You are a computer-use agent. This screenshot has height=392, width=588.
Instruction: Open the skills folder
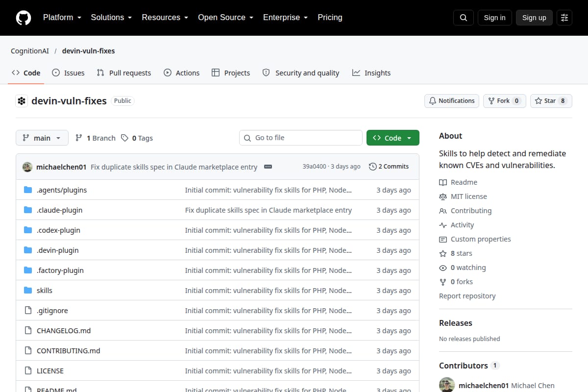[45, 291]
